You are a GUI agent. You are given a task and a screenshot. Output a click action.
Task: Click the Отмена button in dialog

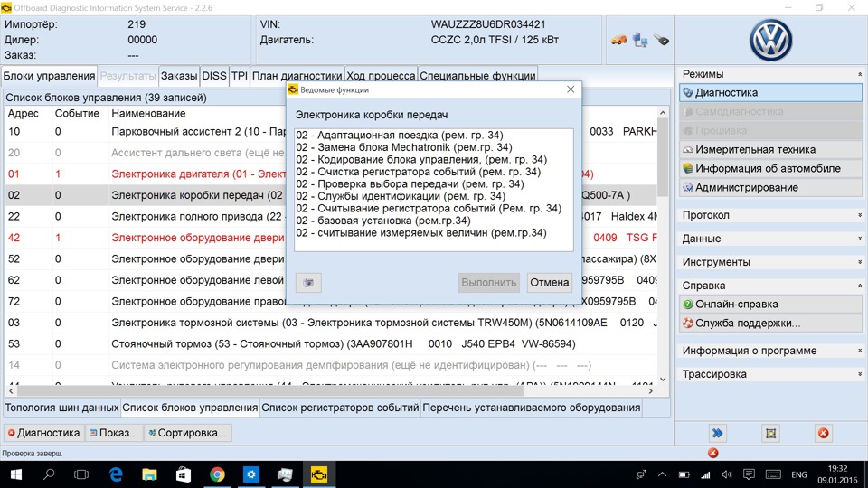click(x=549, y=283)
